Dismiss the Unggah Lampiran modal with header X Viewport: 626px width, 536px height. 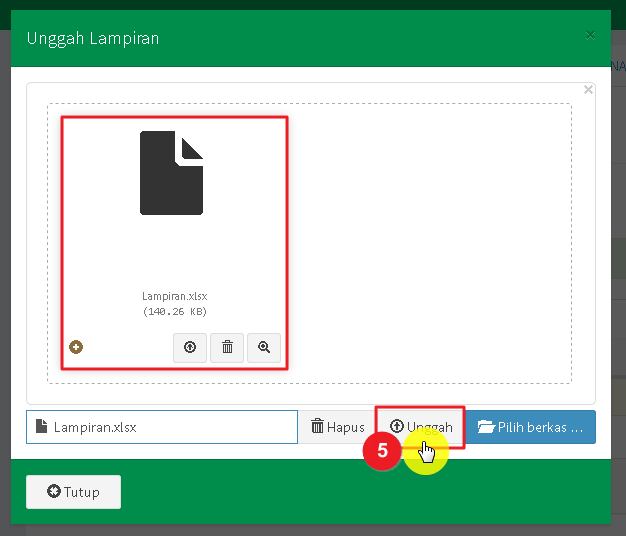(590, 35)
